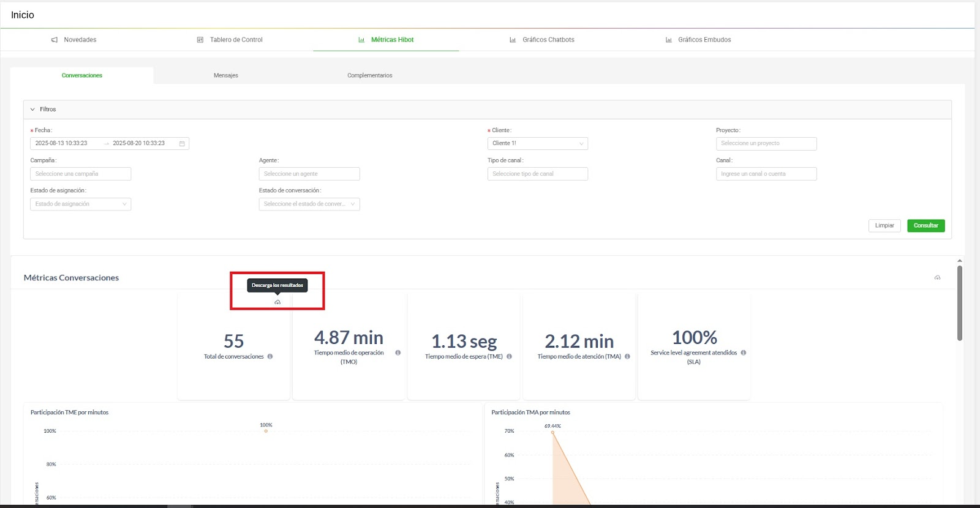Open the Gráficos Chatbots tab

click(542, 40)
